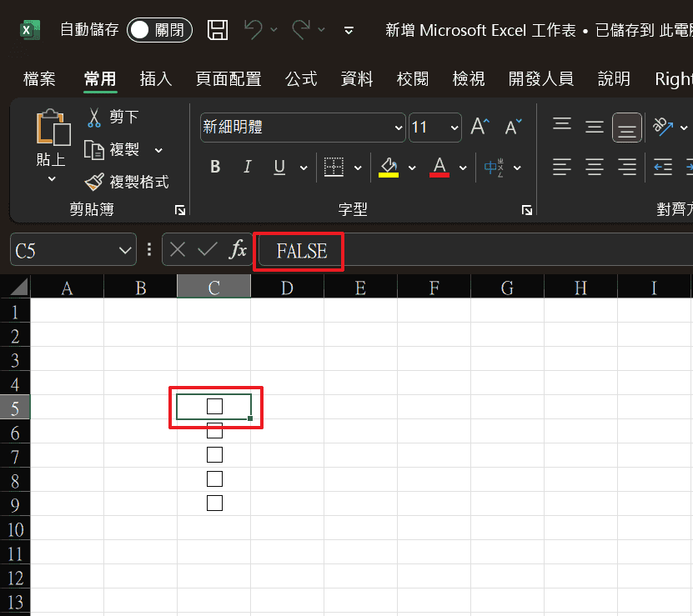
Task: Switch to the 公式 ribbon tab
Action: pos(301,79)
